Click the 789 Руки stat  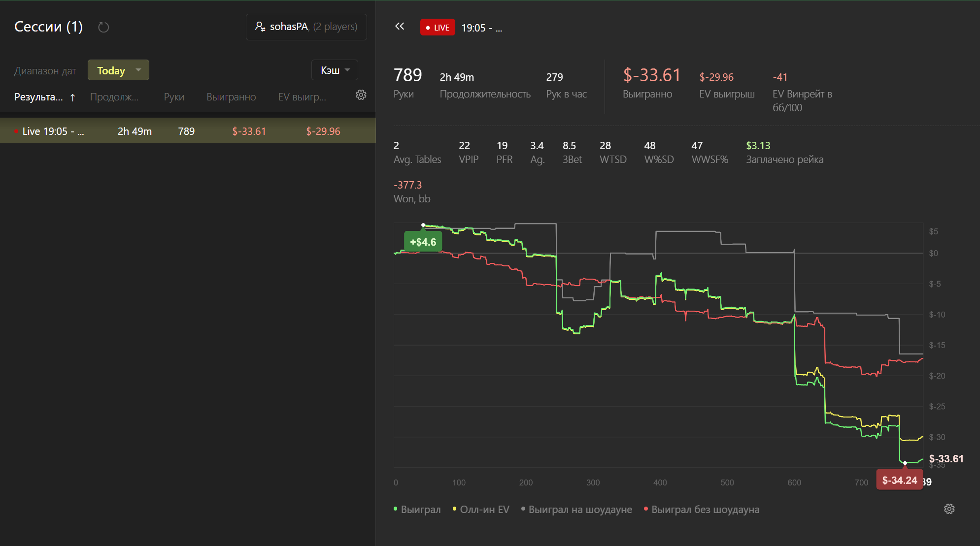[x=407, y=83]
